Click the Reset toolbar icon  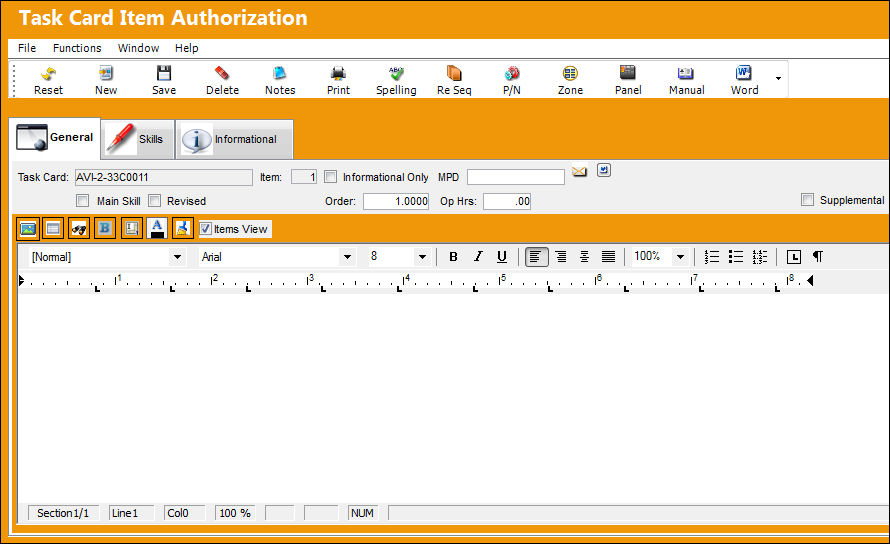coord(48,80)
